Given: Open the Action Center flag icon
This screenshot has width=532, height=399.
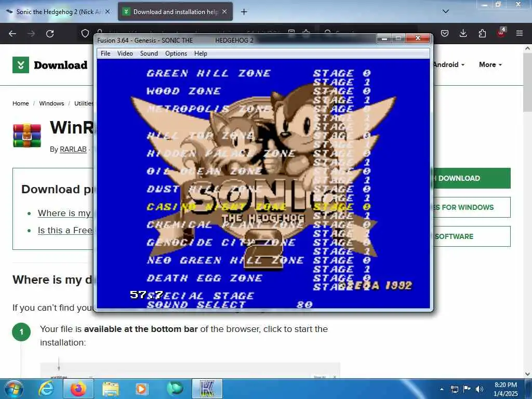Looking at the screenshot, I should click(x=467, y=389).
